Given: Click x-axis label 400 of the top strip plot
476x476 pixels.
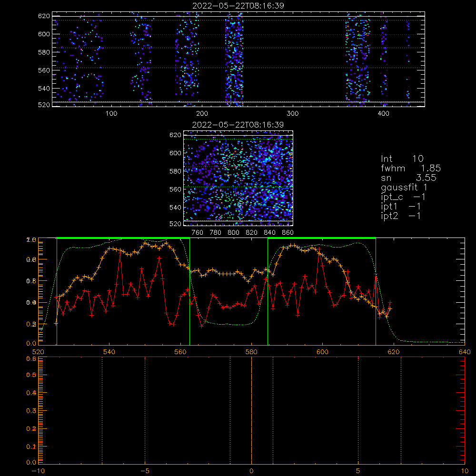Looking at the screenshot, I should 383,114.
